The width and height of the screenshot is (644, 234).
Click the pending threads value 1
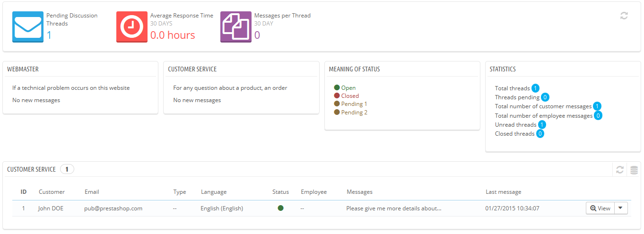49,35
